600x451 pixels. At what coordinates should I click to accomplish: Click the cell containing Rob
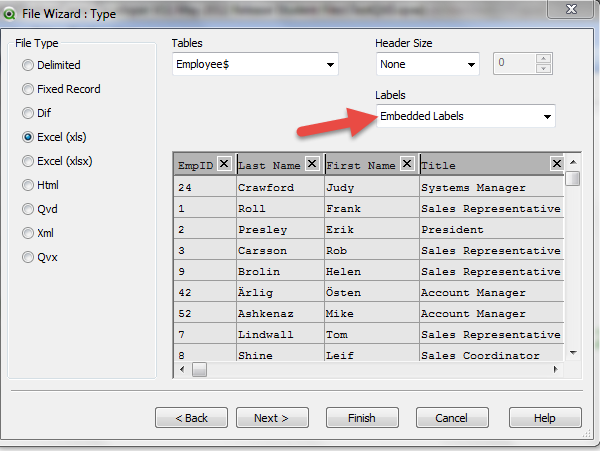[372, 250]
